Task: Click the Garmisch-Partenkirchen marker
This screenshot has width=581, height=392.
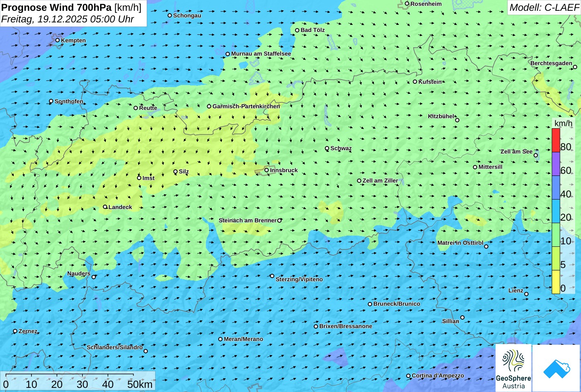Action: [x=209, y=106]
